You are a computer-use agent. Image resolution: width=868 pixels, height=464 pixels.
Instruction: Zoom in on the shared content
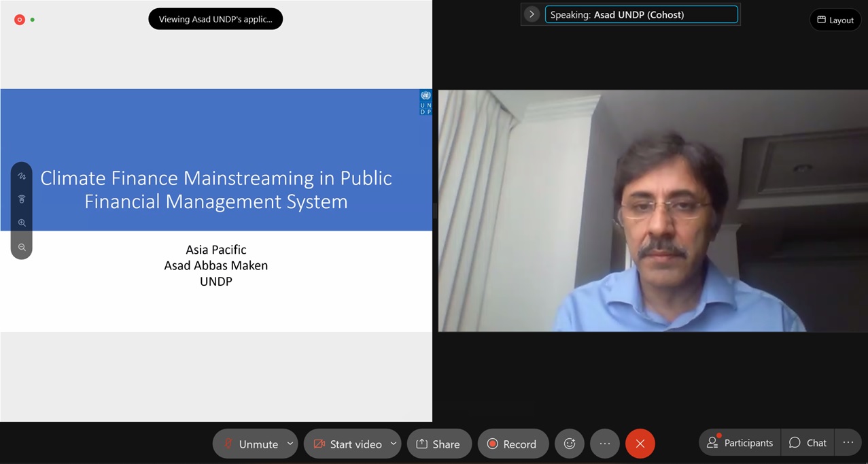coord(22,223)
